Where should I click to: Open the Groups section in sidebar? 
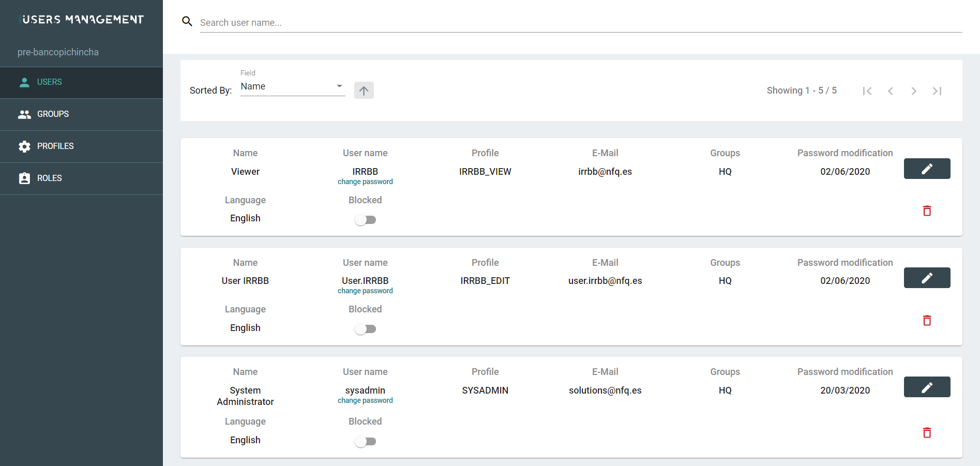pyautogui.click(x=81, y=114)
